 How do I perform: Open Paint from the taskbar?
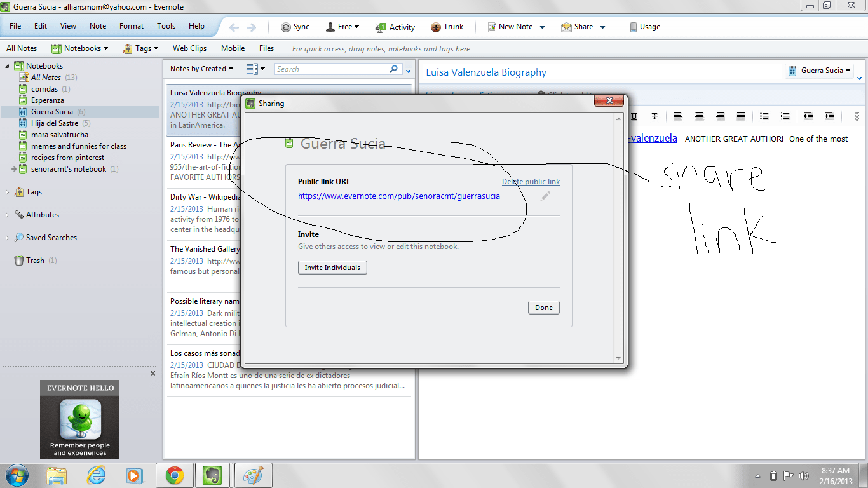254,475
